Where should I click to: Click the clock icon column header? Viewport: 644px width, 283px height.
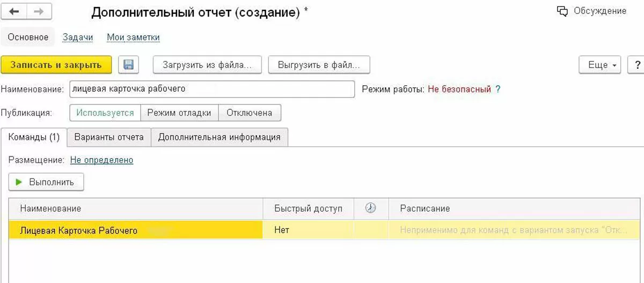[x=370, y=208]
